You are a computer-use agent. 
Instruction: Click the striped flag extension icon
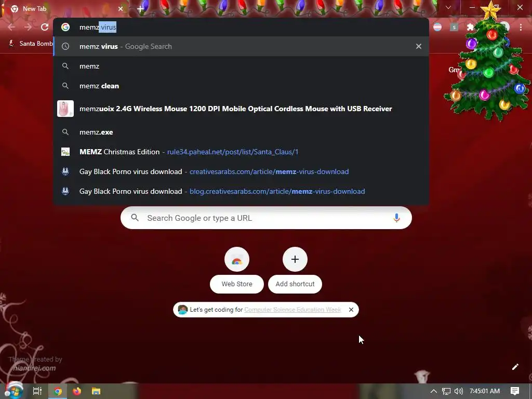(437, 27)
